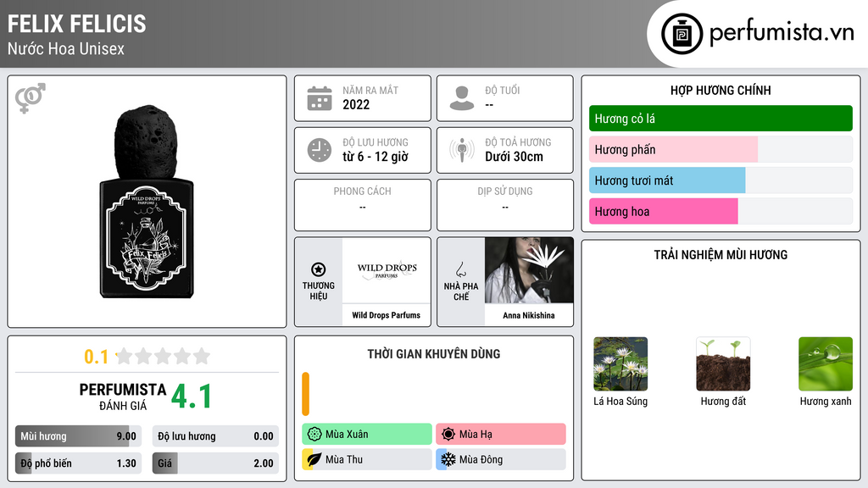Click the Nước Hoa Unisex subtitle
The image size is (868, 488).
click(66, 48)
